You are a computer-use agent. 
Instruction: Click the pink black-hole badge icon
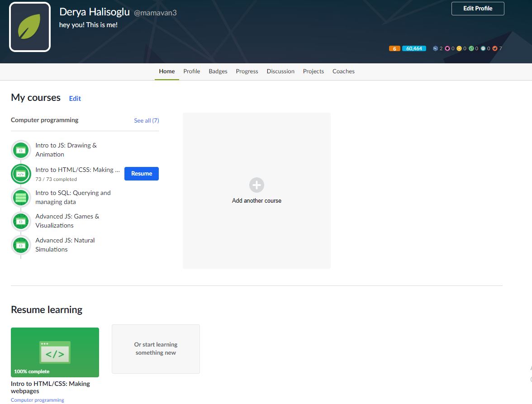click(447, 48)
